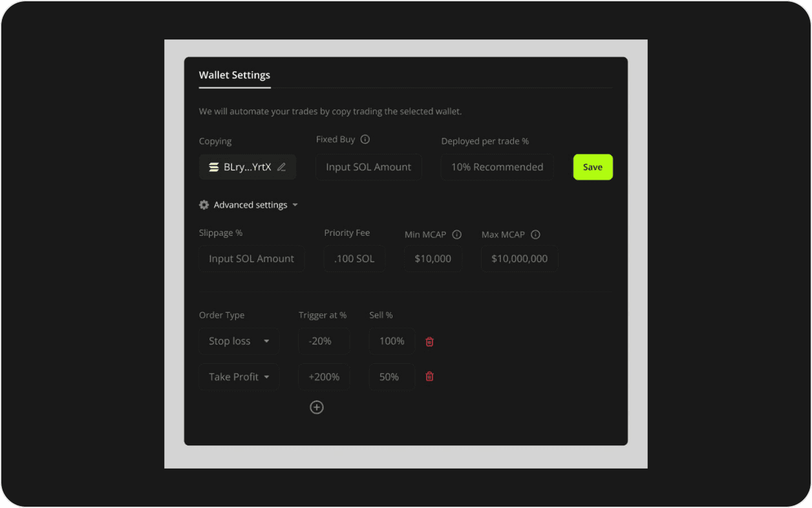The image size is (812, 508).
Task: Click the 'Copying' label
Action: coord(215,142)
